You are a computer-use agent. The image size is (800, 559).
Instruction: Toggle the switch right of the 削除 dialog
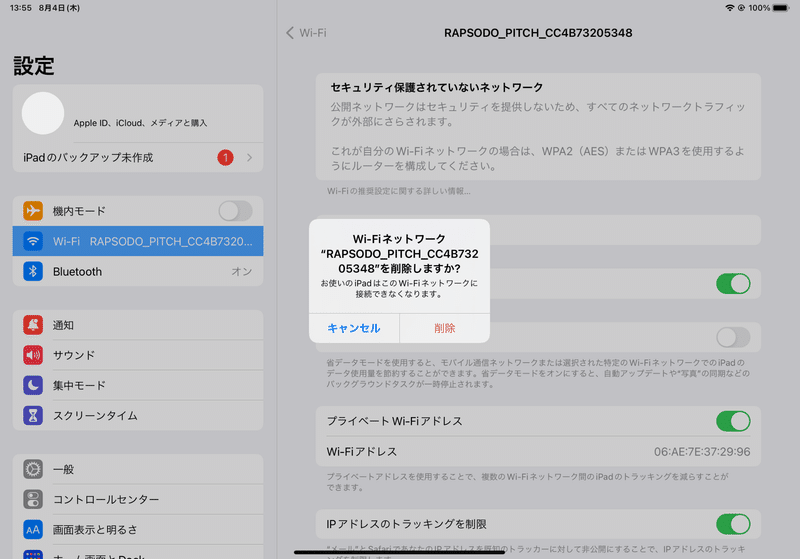click(733, 284)
